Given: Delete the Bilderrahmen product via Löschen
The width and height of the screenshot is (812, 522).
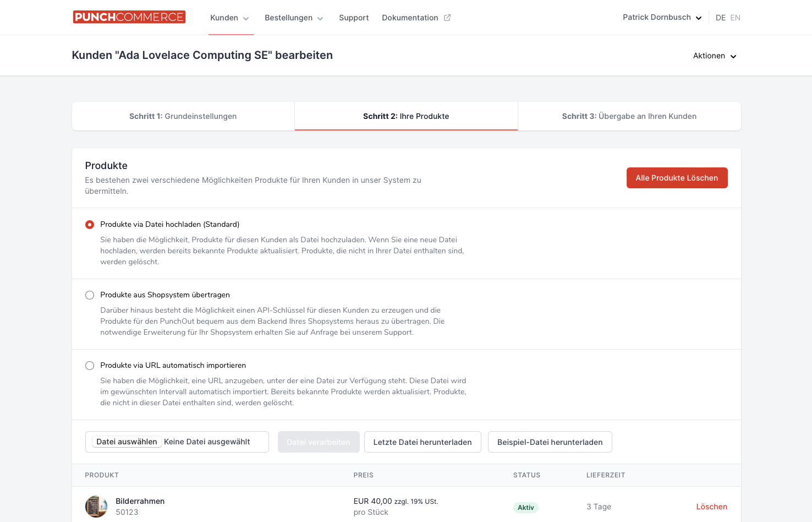Looking at the screenshot, I should click(712, 507).
